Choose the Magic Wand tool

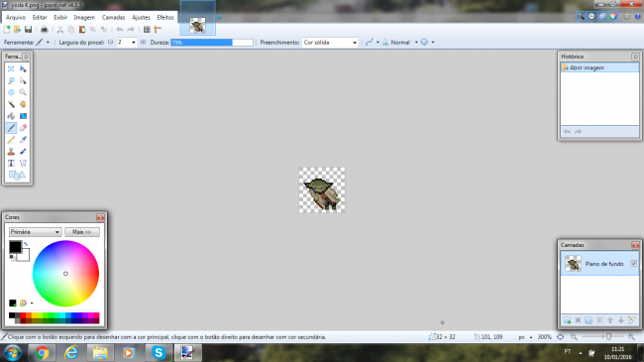coord(11,104)
